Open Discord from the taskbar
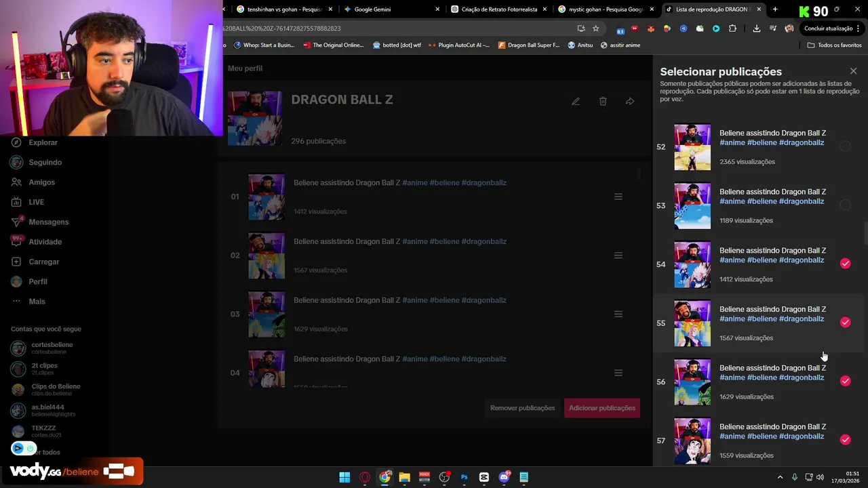 click(504, 477)
